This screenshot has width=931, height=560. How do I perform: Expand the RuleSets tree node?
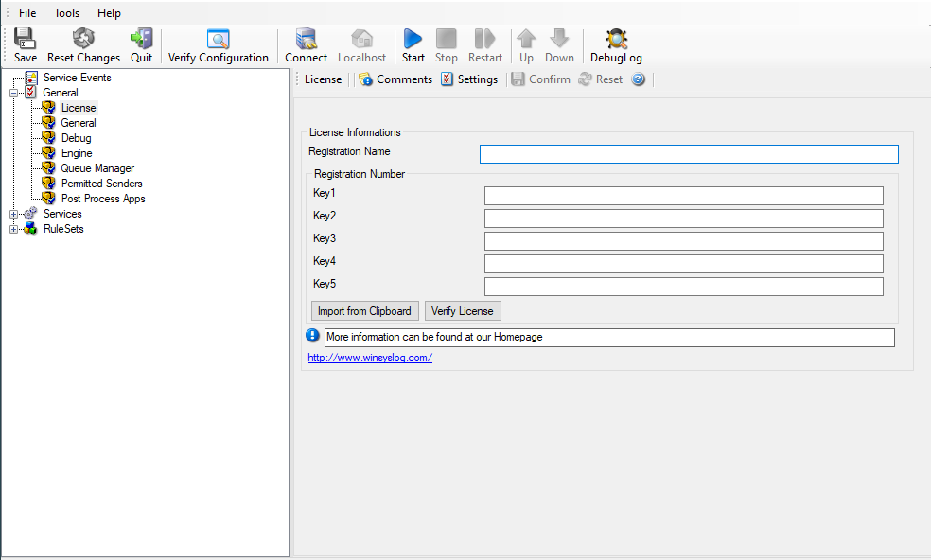(x=14, y=229)
